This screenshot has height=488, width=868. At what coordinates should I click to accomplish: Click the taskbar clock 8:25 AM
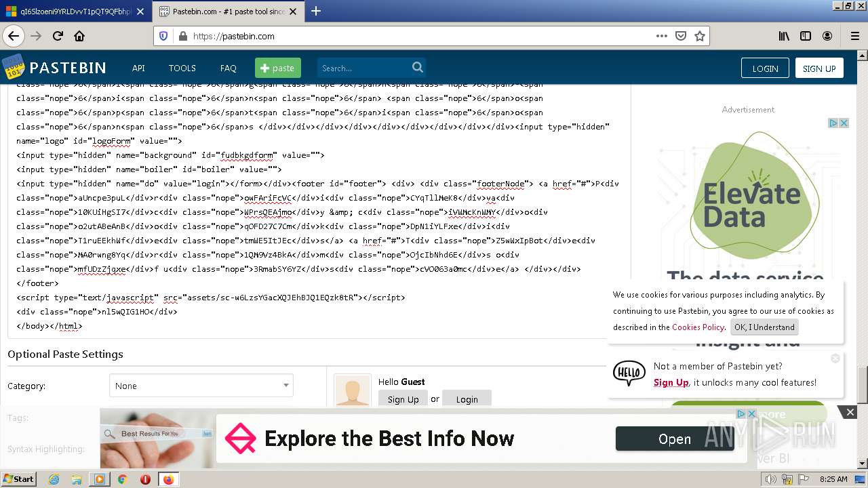(833, 479)
